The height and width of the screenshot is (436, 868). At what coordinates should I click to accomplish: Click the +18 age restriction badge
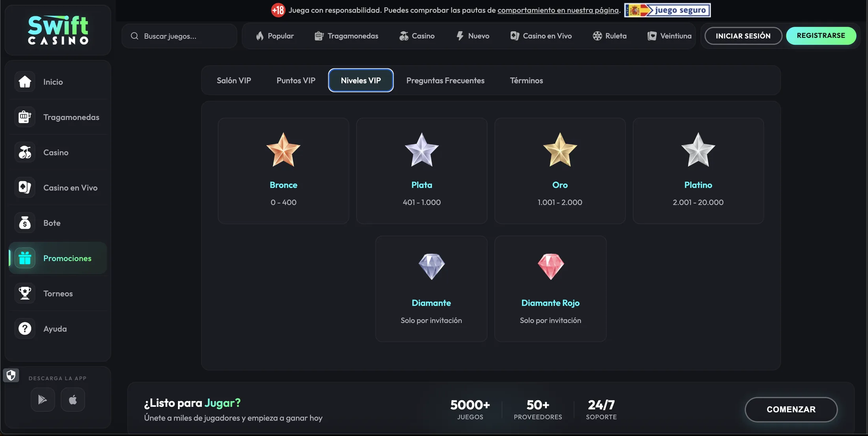(x=278, y=10)
